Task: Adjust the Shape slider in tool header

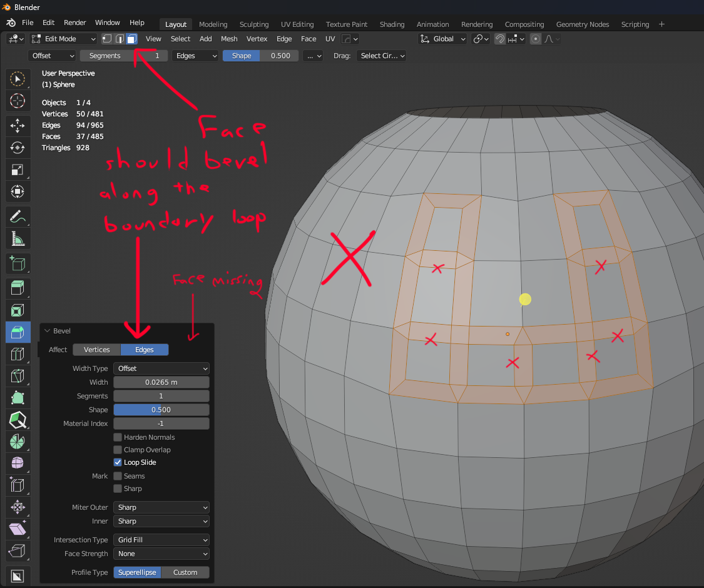Action: pyautogui.click(x=261, y=56)
